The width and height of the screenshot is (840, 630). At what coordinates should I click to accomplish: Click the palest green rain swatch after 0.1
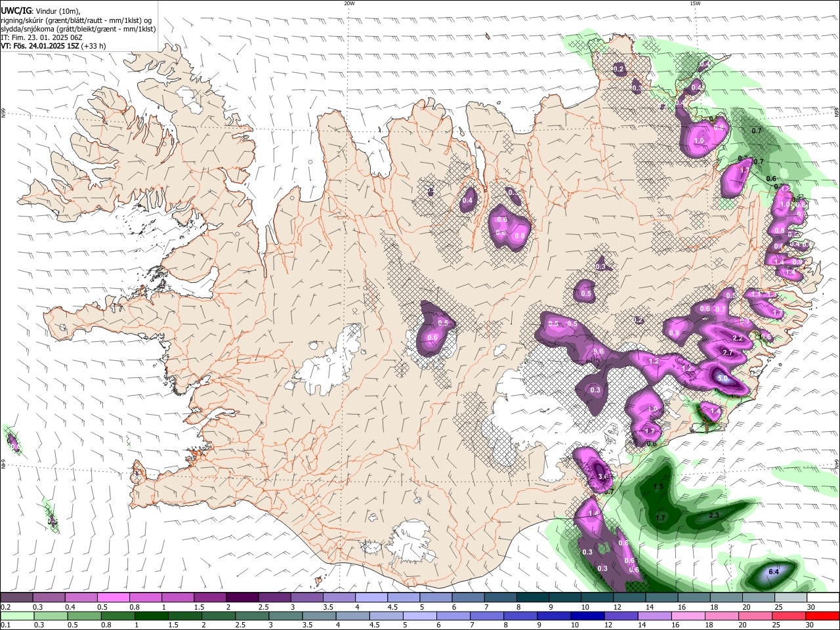tap(16, 616)
